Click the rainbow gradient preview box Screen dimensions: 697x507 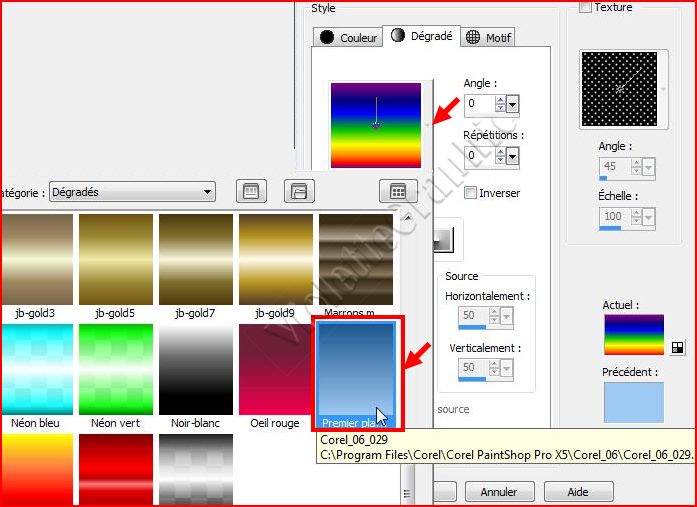[376, 126]
